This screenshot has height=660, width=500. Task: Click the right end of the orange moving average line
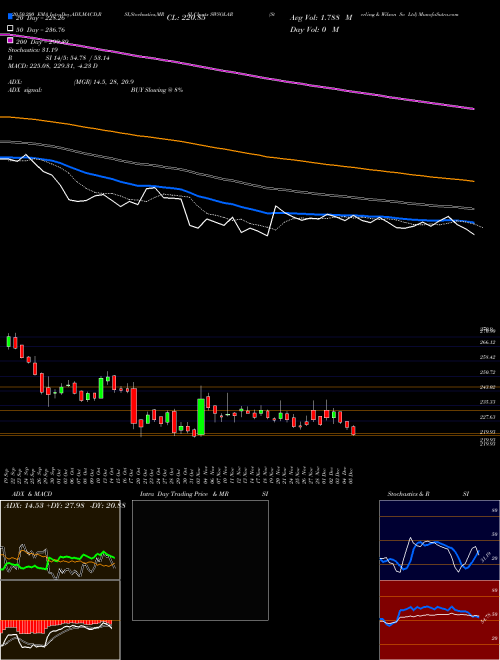472,181
